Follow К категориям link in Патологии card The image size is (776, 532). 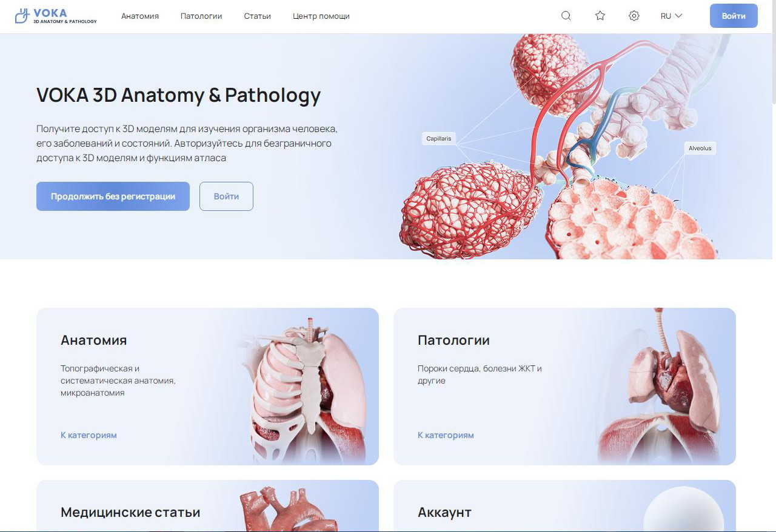click(x=446, y=435)
